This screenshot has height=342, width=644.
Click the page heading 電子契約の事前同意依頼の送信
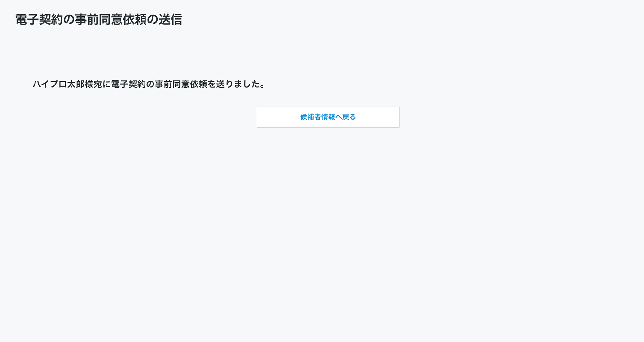(99, 20)
